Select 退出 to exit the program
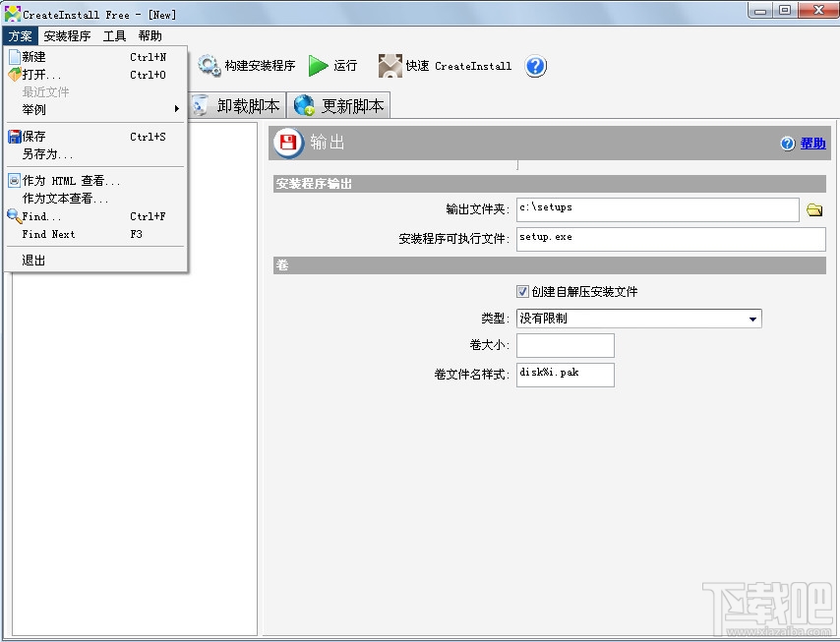The image size is (840, 642). (x=32, y=261)
